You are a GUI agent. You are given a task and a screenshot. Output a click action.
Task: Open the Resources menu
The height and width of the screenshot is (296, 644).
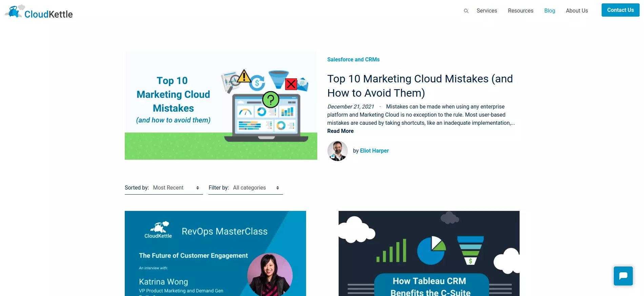520,11
